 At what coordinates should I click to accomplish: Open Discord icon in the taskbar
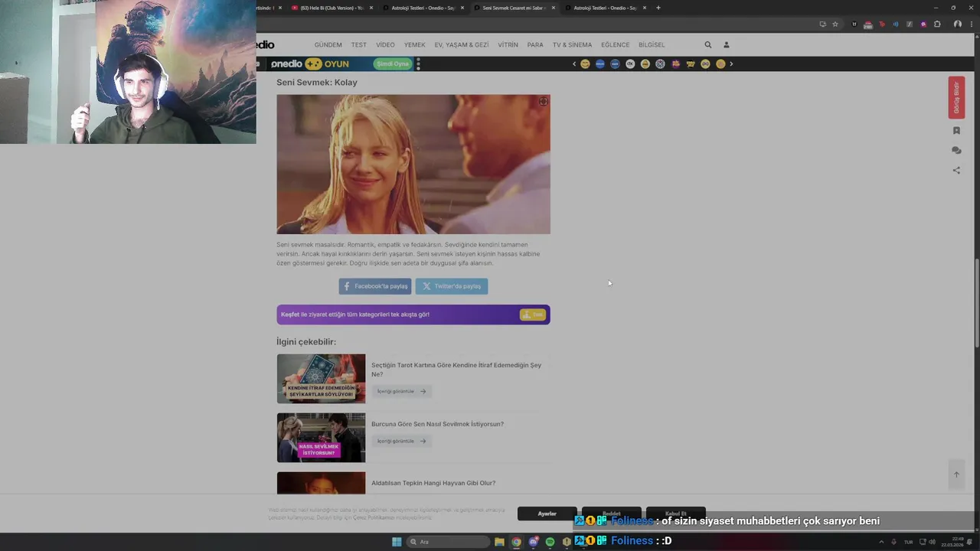pos(534,542)
